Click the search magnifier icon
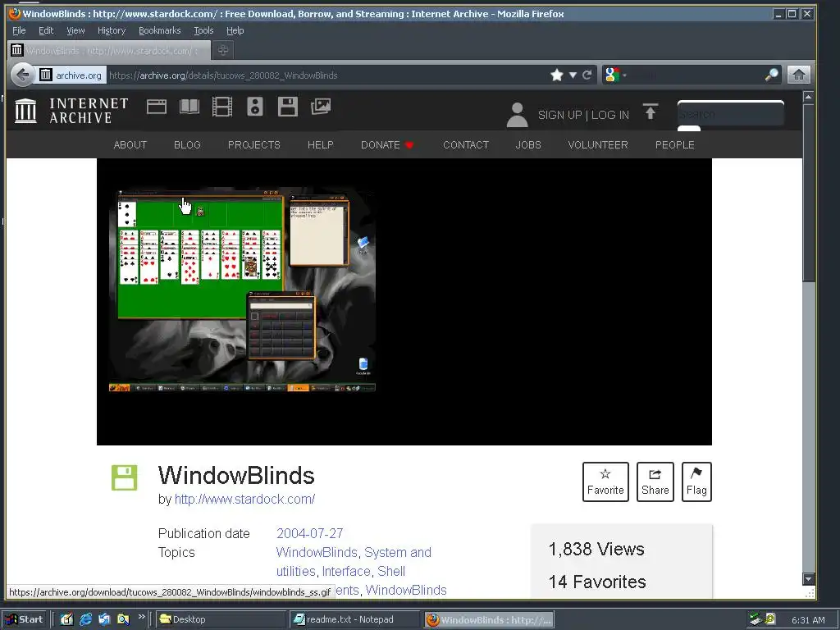Image resolution: width=840 pixels, height=630 pixels. click(771, 75)
